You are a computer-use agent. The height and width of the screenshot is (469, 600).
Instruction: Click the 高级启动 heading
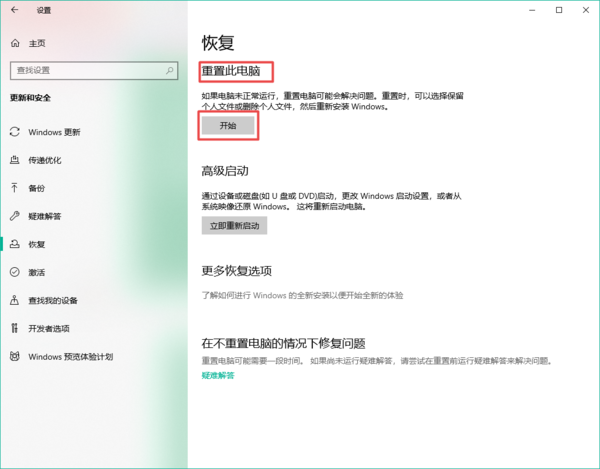[225, 171]
